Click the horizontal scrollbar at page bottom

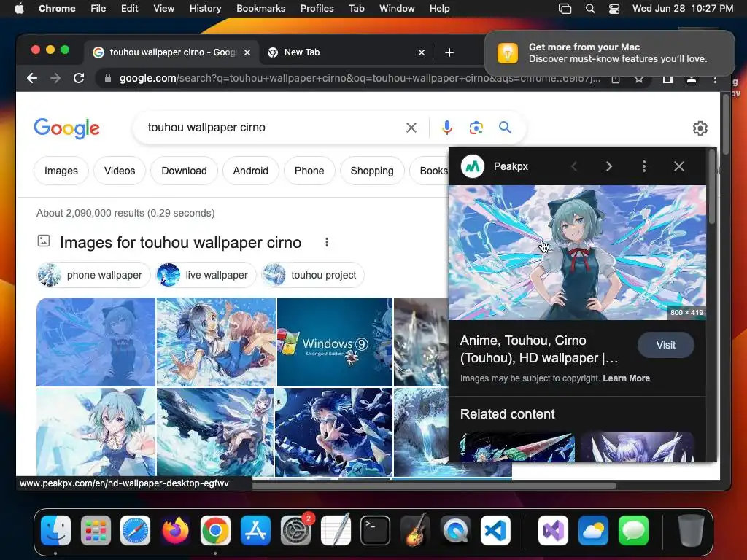coord(434,486)
